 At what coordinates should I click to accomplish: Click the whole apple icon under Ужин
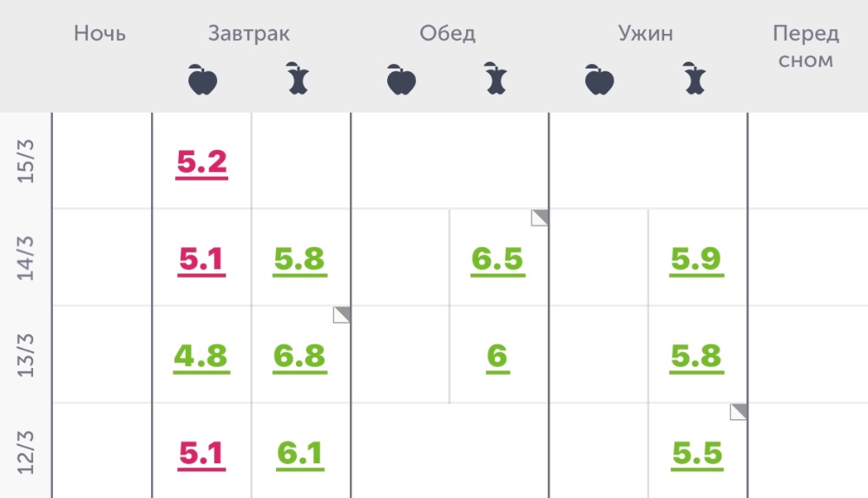(x=599, y=80)
